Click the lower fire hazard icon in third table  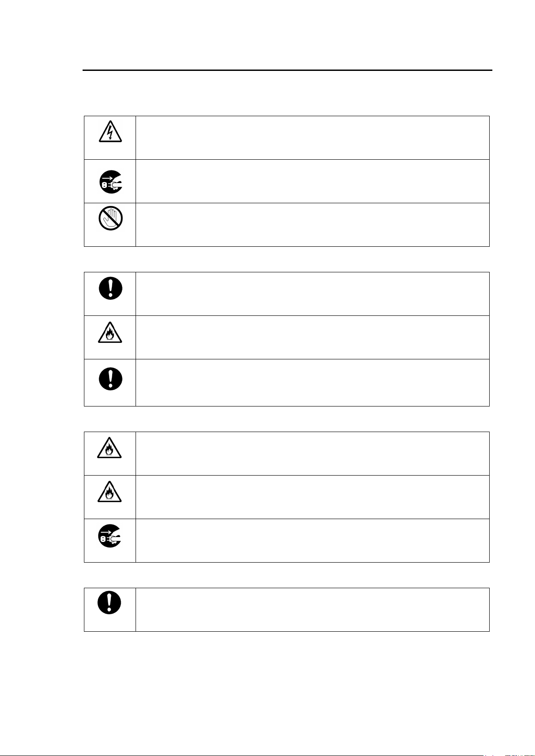pyautogui.click(x=110, y=492)
